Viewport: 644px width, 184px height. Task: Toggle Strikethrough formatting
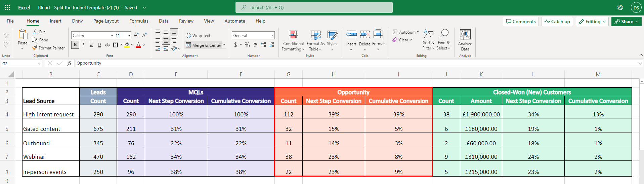(107, 45)
